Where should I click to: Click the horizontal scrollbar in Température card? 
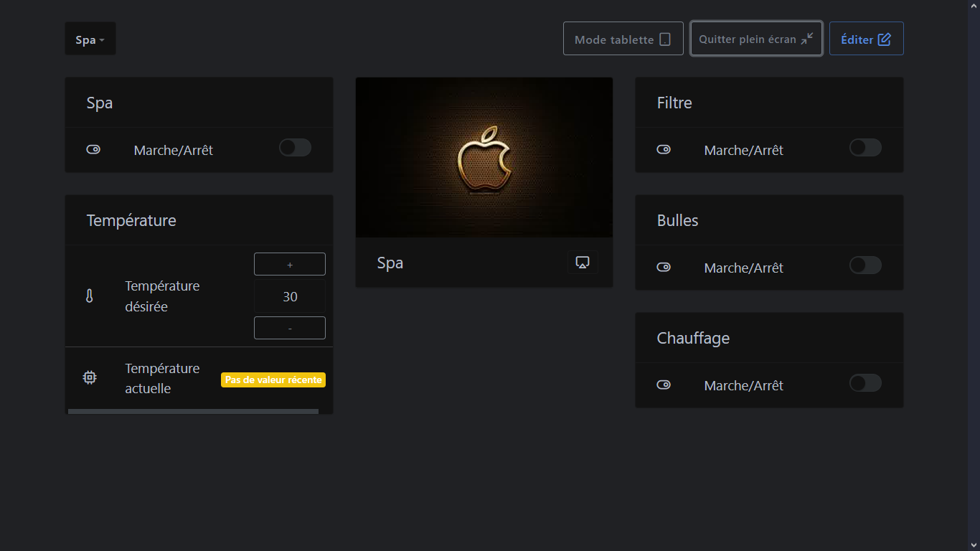(193, 412)
